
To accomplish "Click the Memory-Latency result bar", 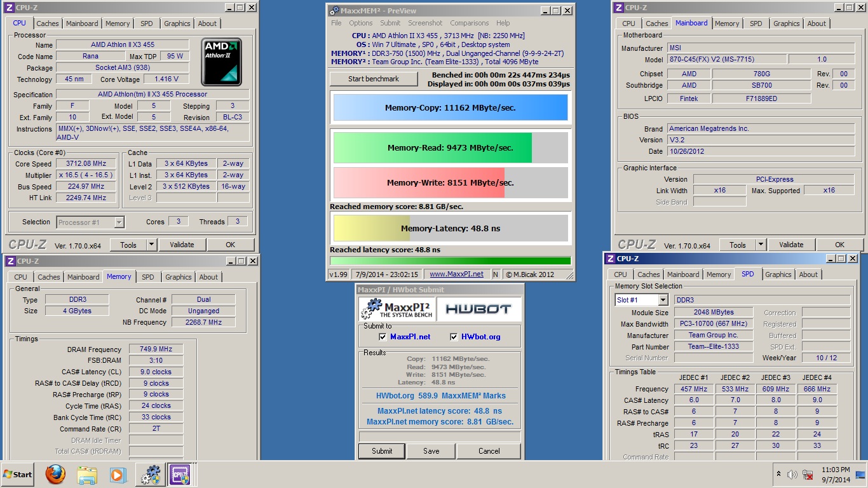I will (451, 228).
